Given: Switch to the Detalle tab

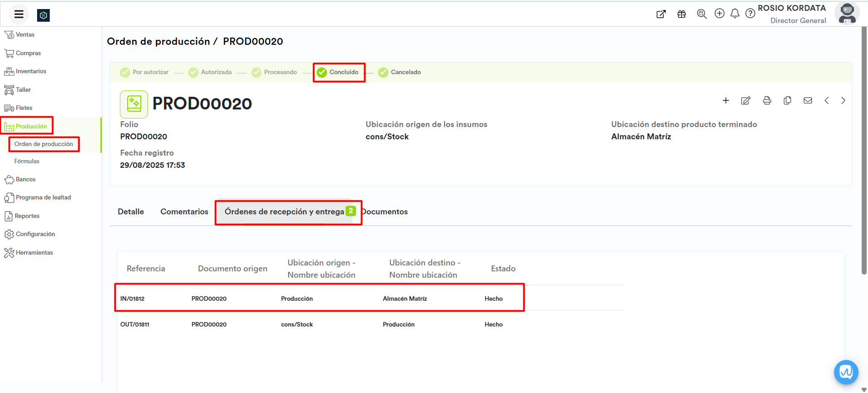Looking at the screenshot, I should pos(131,212).
